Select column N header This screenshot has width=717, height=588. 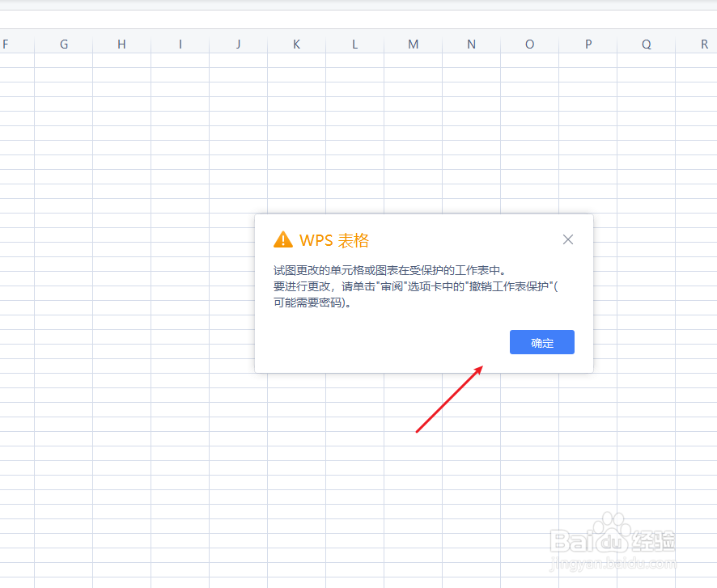pyautogui.click(x=472, y=44)
